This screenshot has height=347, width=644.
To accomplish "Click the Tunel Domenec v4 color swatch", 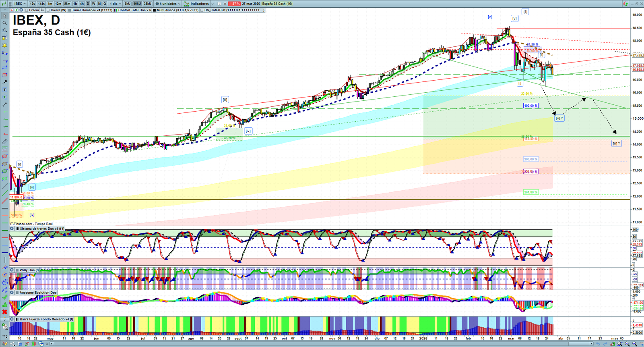I will click(x=70, y=10).
